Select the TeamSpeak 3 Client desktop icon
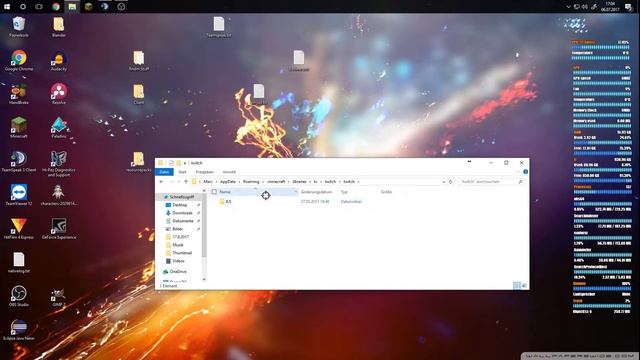Screen dimensions: 640x360 click(19, 161)
